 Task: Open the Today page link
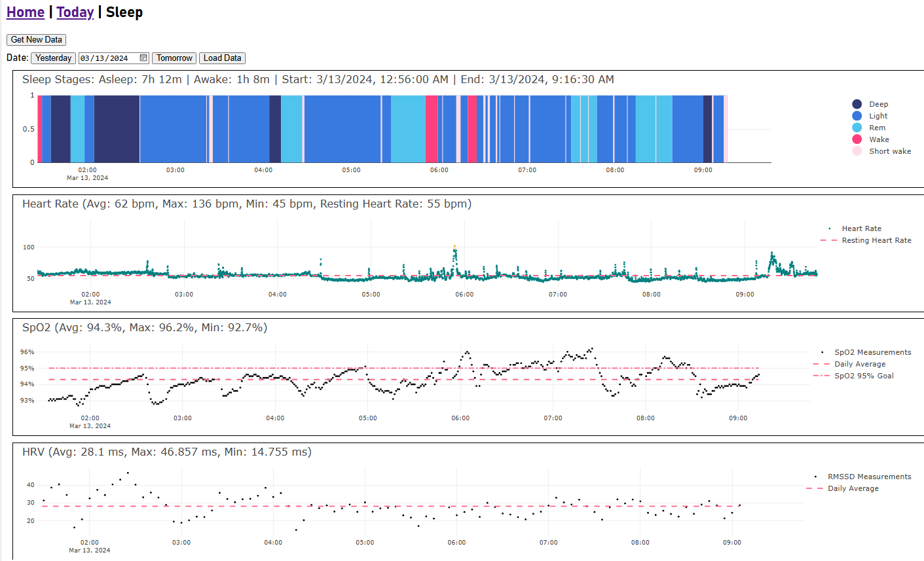point(75,12)
